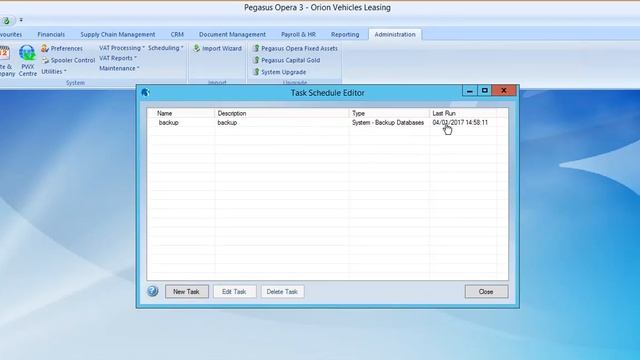Sort by the Description column header
640x360 pixels.
282,113
